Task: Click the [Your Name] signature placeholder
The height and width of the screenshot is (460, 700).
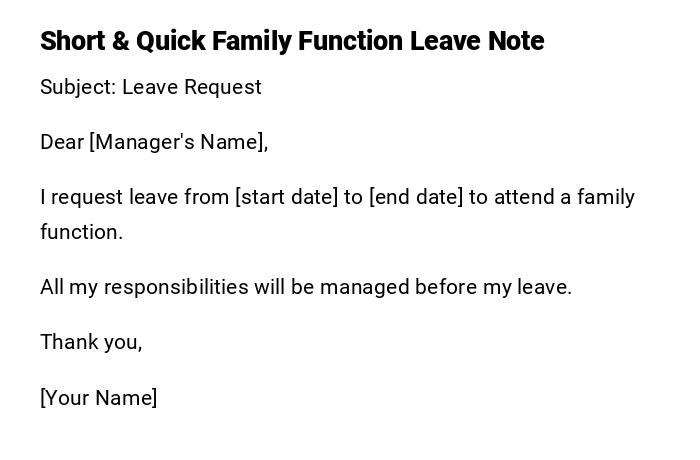Action: [x=99, y=398]
